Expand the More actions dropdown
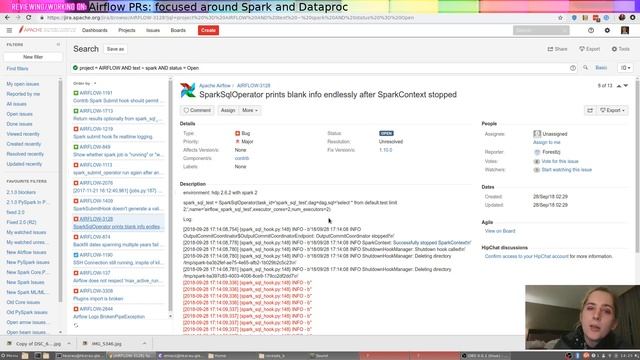 [250, 110]
